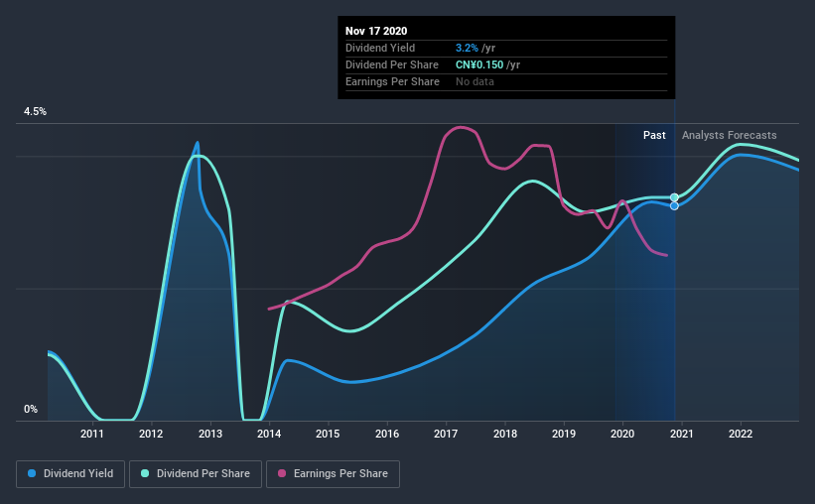Toggle the Earnings Per Share legend button
Viewport: 815px width, 504px height.
(334, 474)
